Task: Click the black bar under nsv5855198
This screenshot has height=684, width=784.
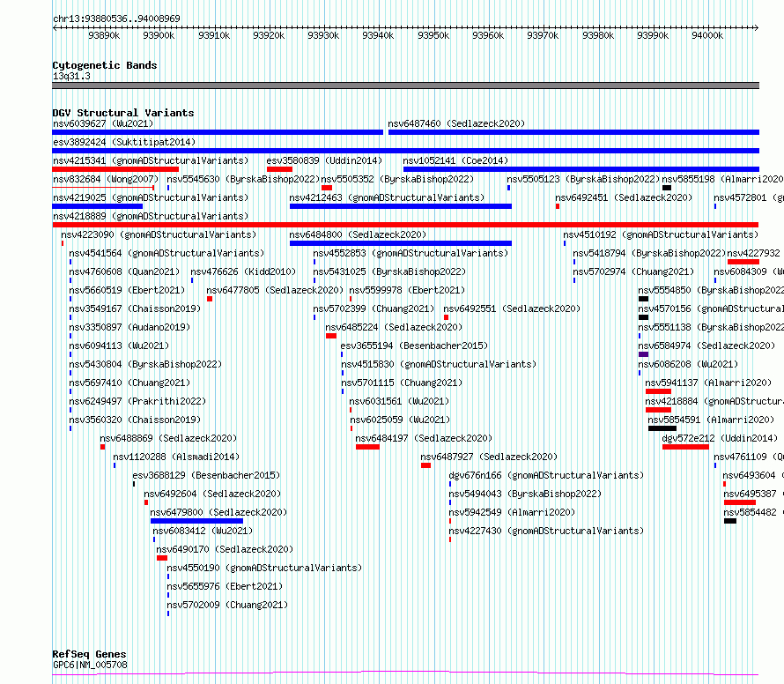Action: (667, 188)
